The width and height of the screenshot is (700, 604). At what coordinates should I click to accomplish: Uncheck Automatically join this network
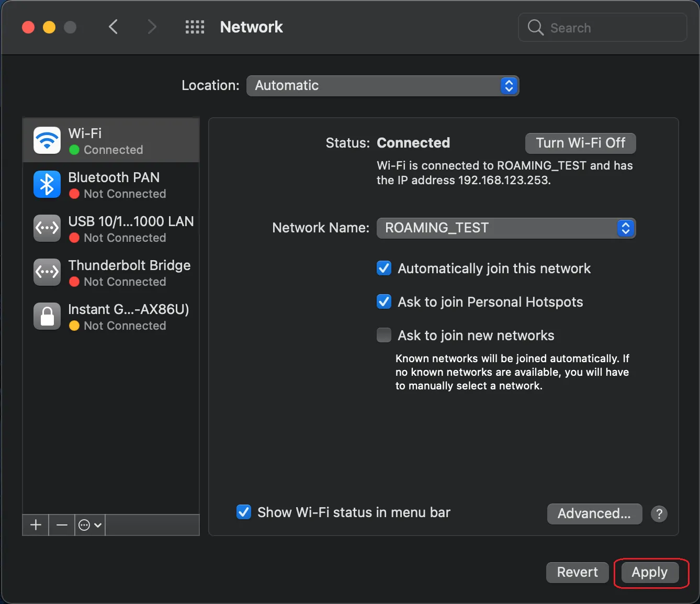coord(384,269)
